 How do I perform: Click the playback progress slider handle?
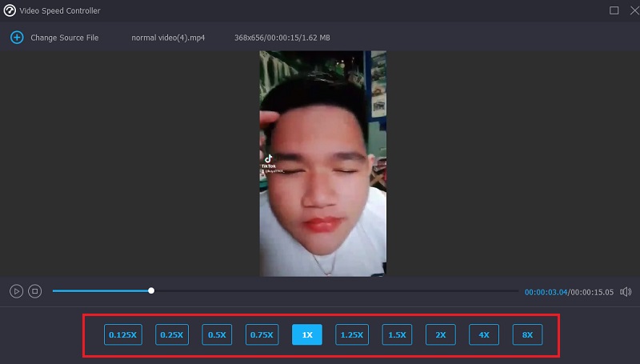151,291
